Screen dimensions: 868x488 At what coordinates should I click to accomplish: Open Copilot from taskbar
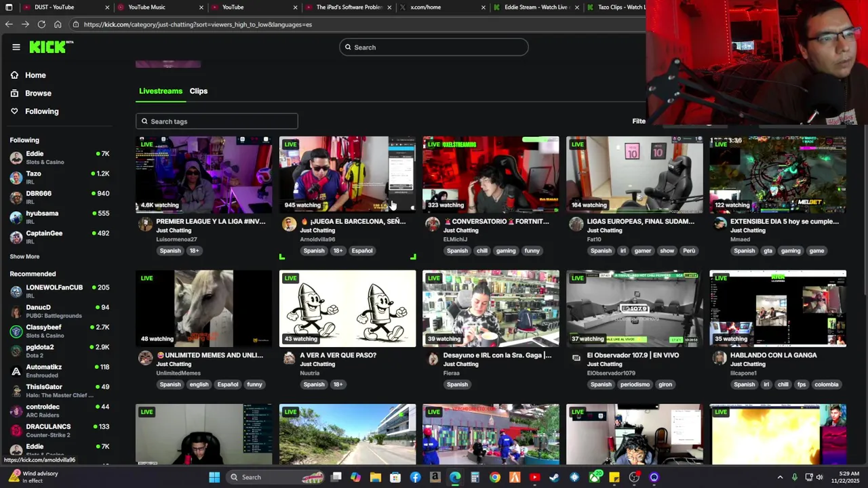coord(356,477)
